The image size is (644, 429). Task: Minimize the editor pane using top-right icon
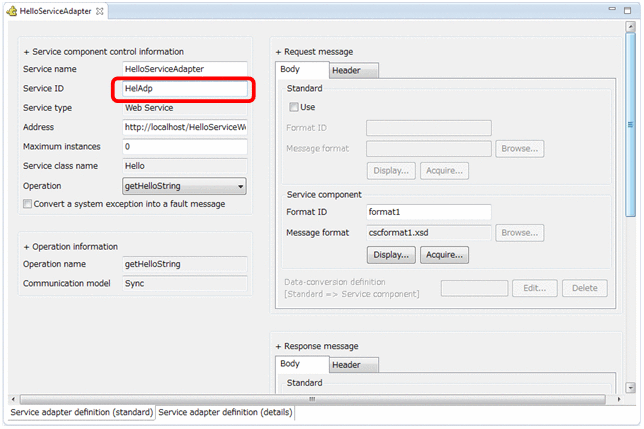(x=611, y=11)
